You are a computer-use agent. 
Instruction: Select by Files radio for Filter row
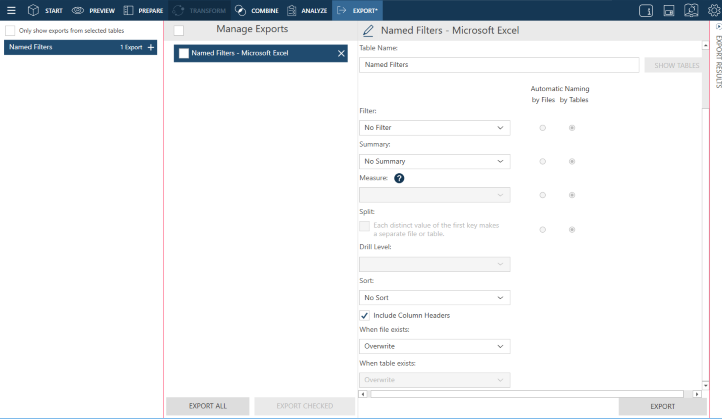click(543, 128)
